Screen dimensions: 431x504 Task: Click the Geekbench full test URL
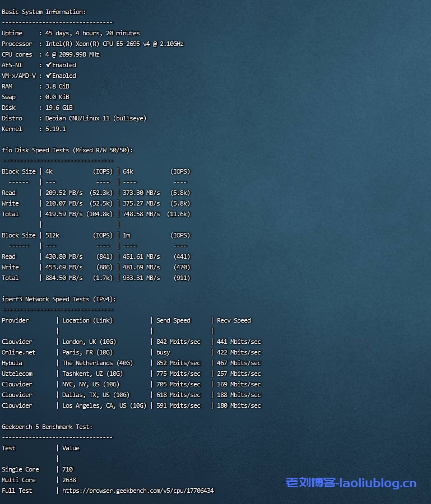point(138,491)
